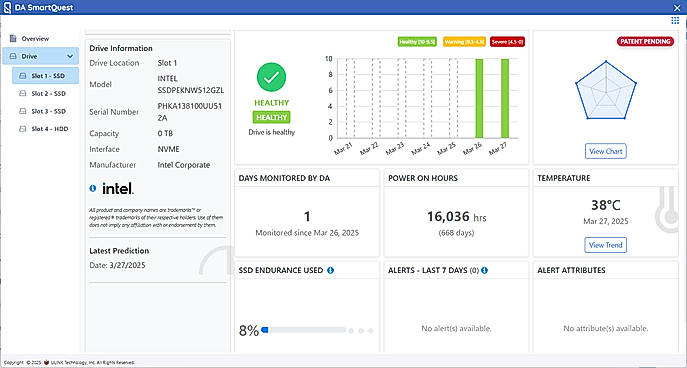
Task: Open the apps grid icon at top right
Action: 675,21
